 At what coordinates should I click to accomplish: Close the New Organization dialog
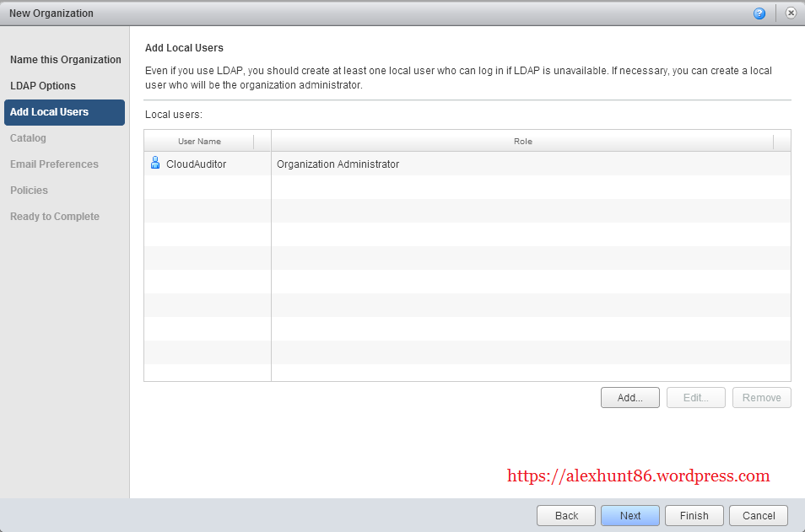tap(791, 13)
